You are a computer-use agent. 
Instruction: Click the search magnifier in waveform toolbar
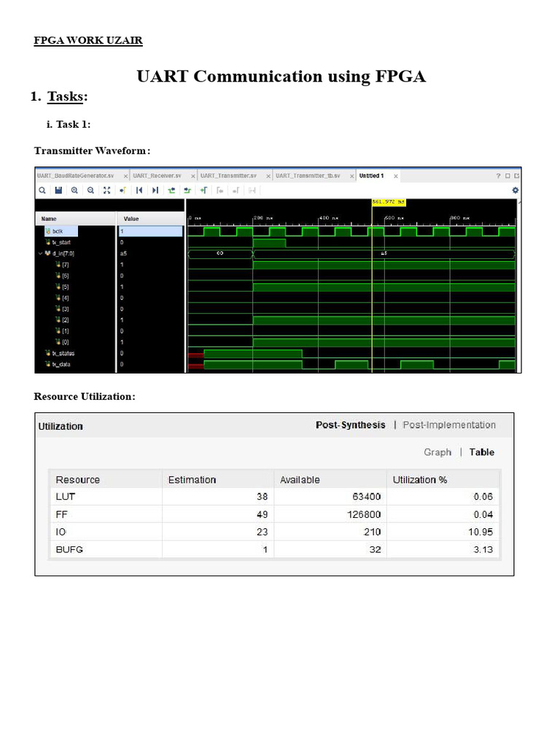point(42,190)
